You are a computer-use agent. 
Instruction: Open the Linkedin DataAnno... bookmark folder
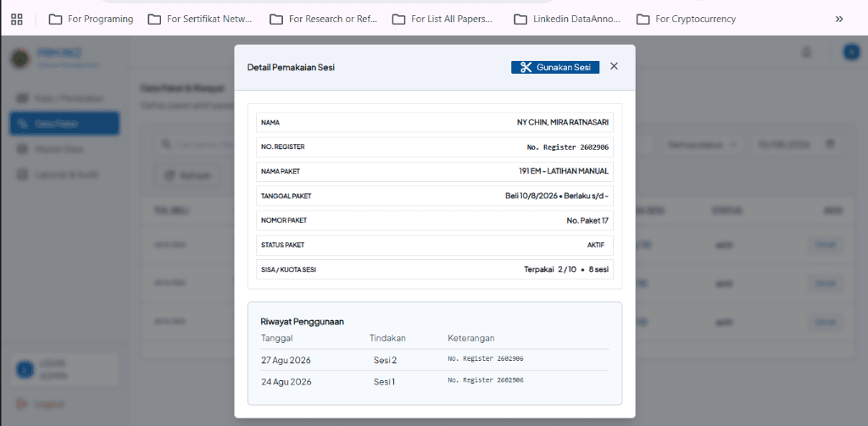click(568, 19)
